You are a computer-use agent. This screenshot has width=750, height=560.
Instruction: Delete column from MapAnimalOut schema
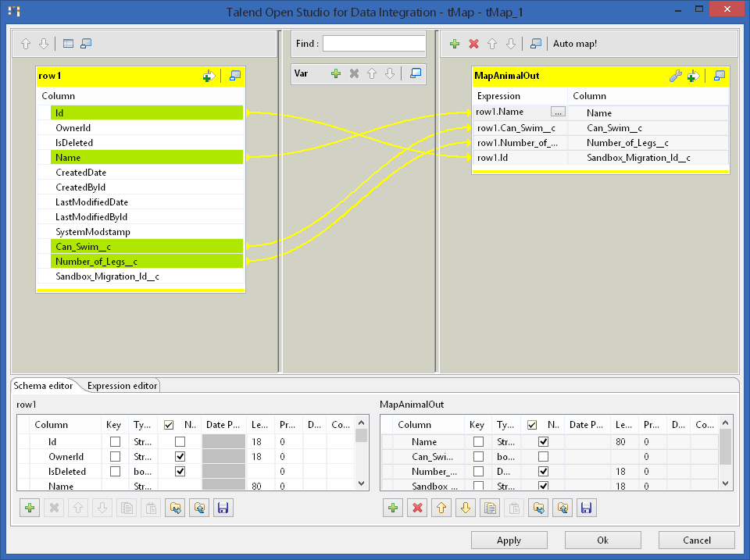click(418, 508)
